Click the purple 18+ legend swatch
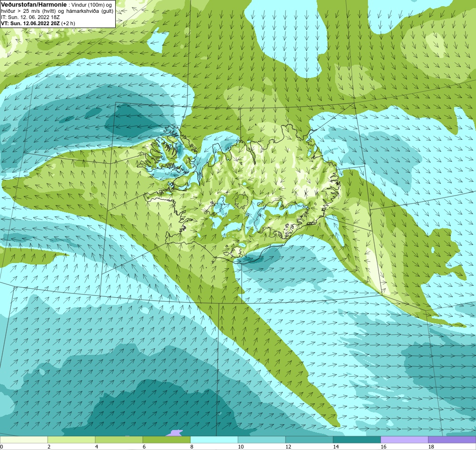The image size is (476, 450). 452,440
